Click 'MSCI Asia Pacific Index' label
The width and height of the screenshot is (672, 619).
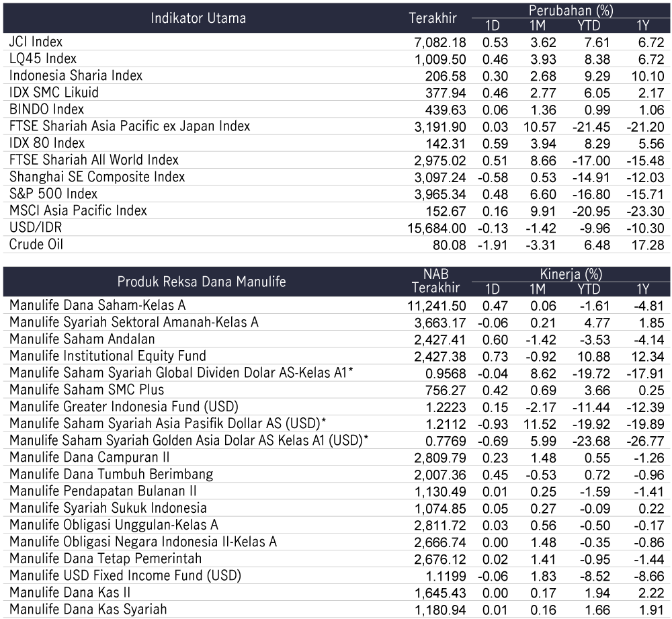78,210
